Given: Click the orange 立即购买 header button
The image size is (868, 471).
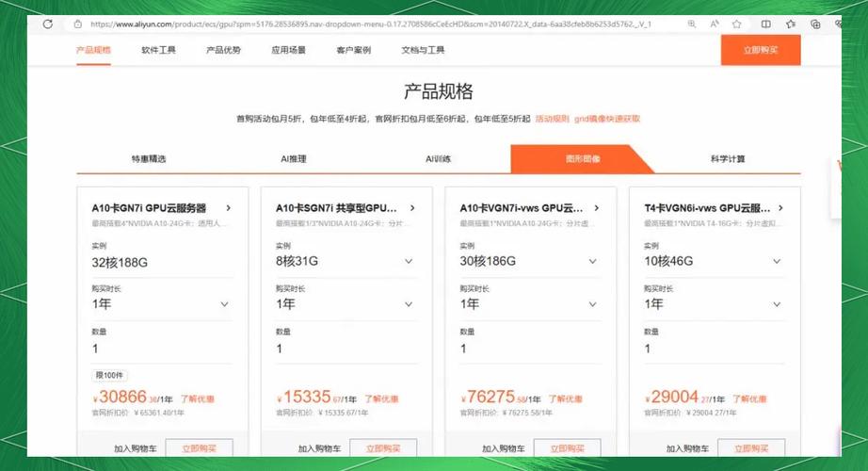Looking at the screenshot, I should [x=761, y=50].
